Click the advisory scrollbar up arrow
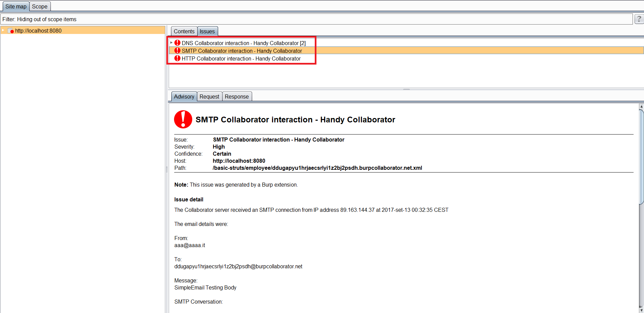 [x=641, y=106]
